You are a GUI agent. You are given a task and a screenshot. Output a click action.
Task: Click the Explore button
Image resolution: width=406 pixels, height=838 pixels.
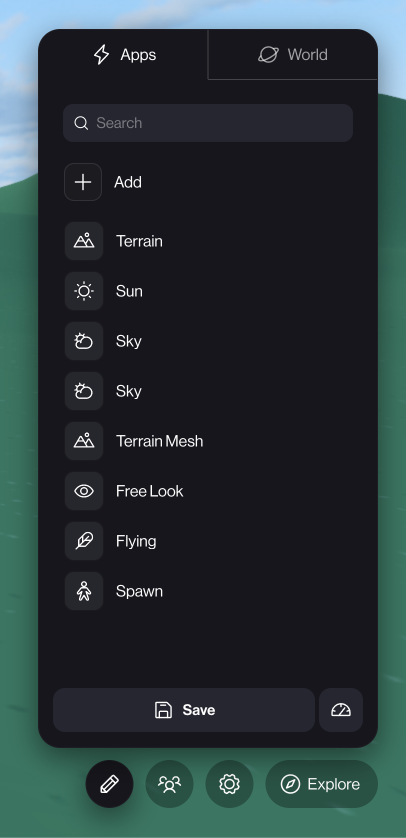tap(322, 784)
